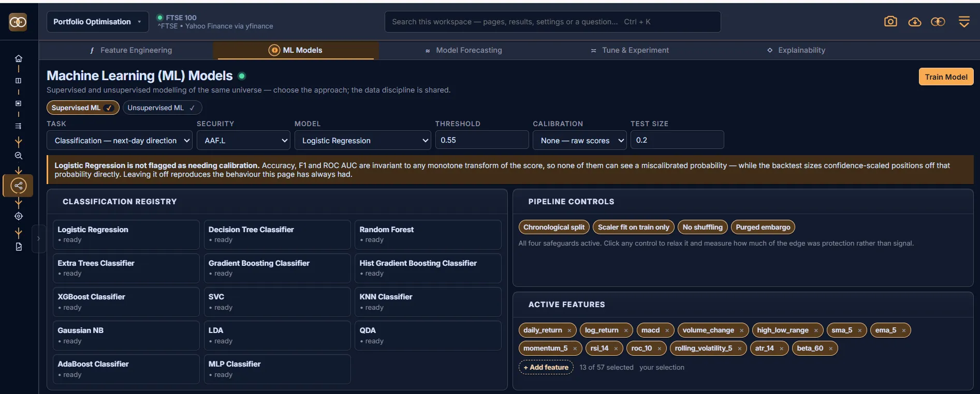The image size is (980, 394).
Task: Click the overlapping circles icon beside cloud download
Action: tap(938, 22)
